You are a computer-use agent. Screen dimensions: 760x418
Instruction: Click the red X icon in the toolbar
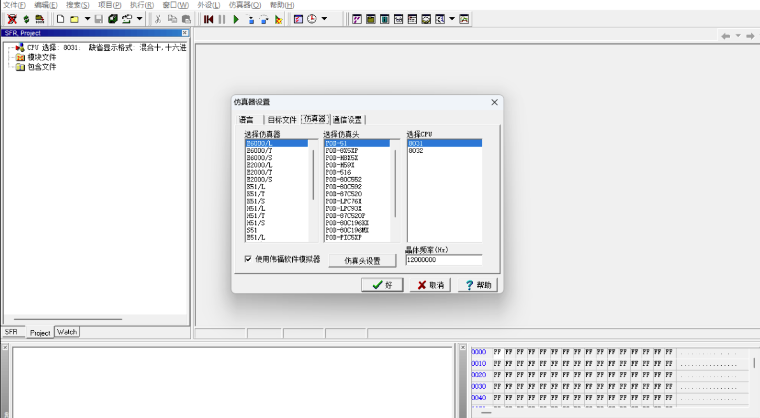tap(12, 19)
